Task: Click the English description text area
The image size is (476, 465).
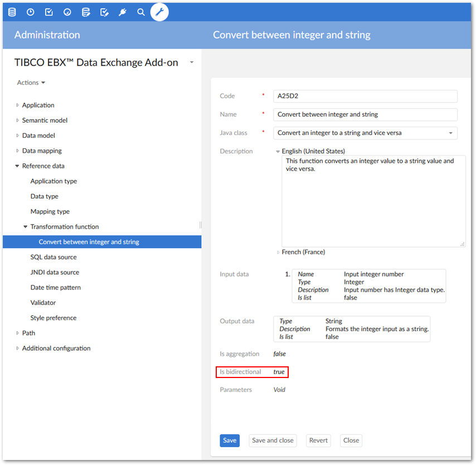Action: click(373, 201)
